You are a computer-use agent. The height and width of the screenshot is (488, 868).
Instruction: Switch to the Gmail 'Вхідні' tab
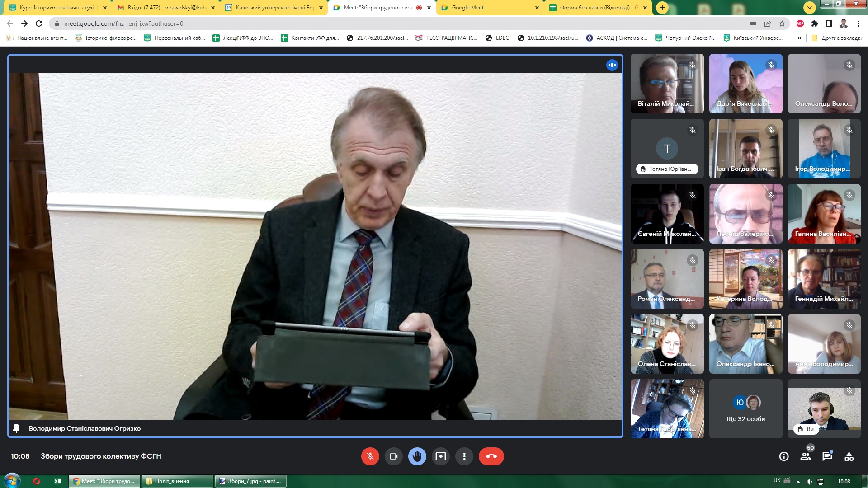pyautogui.click(x=163, y=8)
